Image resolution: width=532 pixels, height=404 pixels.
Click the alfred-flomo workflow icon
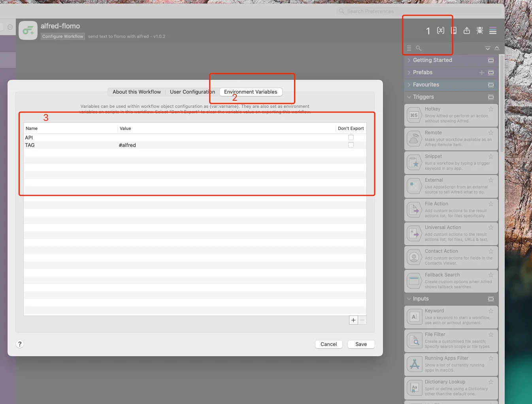click(28, 30)
